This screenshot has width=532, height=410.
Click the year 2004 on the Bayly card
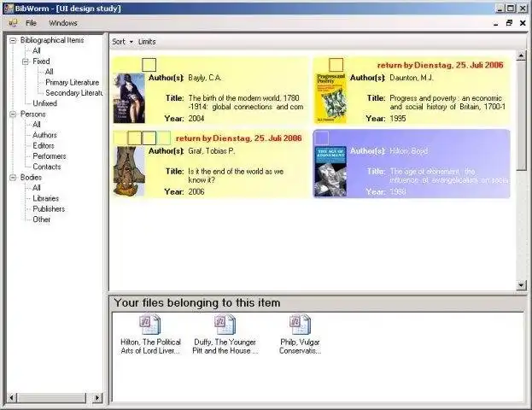pos(196,119)
